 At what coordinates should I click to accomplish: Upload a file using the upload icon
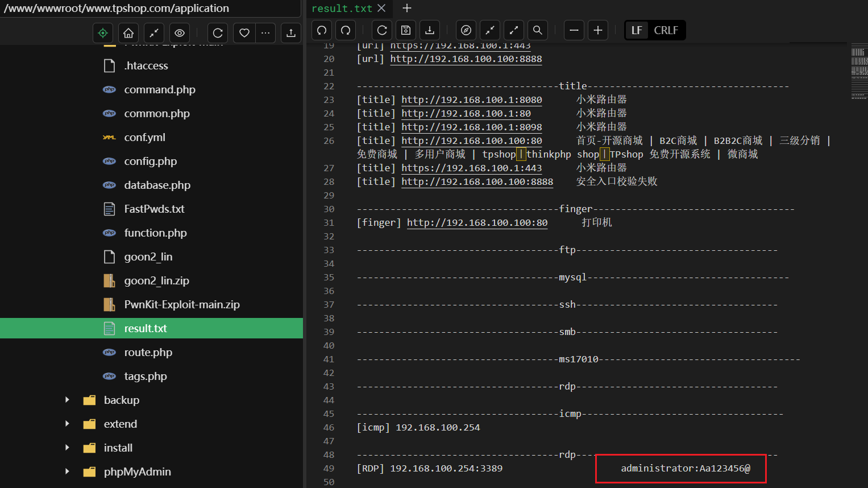291,33
